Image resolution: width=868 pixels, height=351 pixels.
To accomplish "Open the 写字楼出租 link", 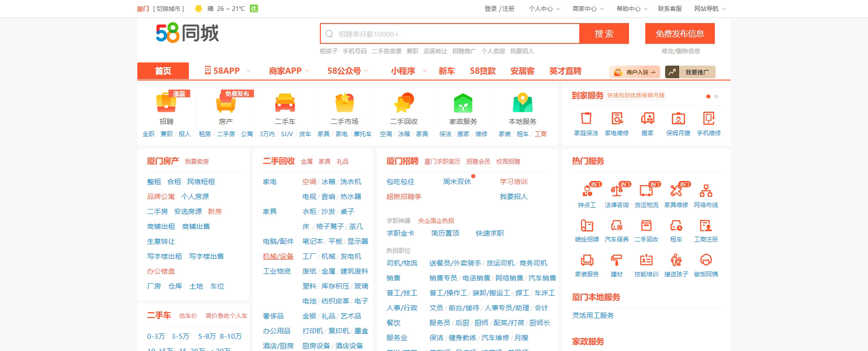I will click(x=164, y=256).
